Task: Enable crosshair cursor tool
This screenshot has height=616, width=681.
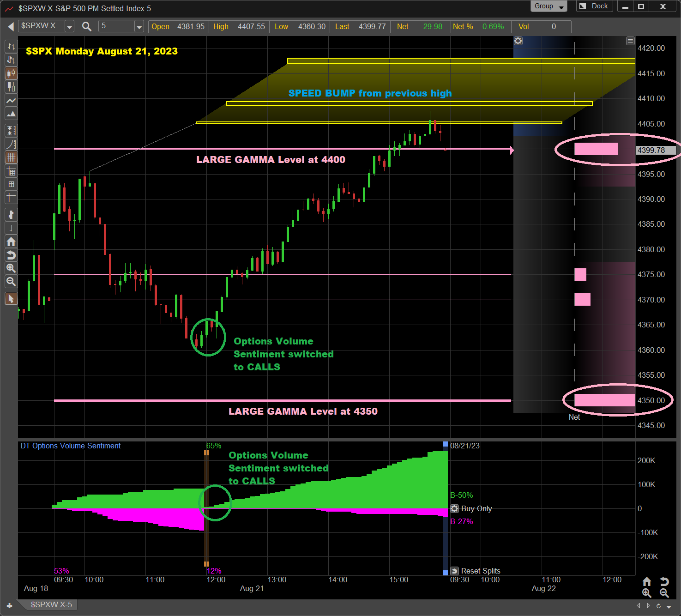Action: coord(11,198)
